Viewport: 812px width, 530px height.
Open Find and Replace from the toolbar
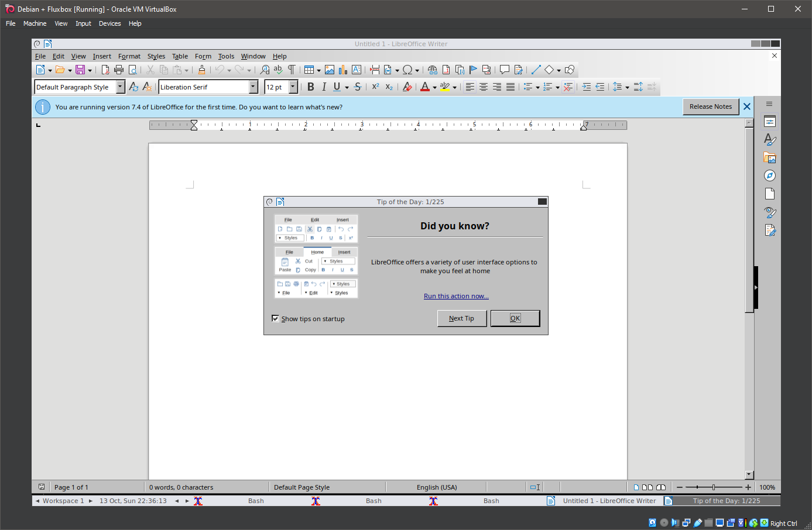[x=265, y=70]
